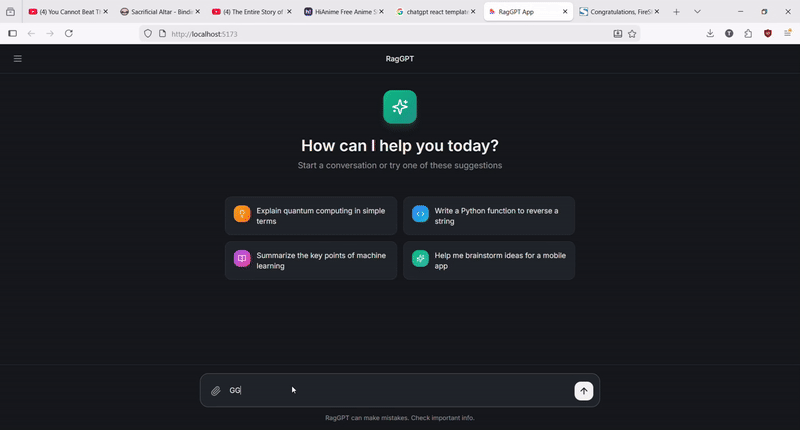Open reader view icon in address bar
The image size is (800, 430).
(x=617, y=34)
